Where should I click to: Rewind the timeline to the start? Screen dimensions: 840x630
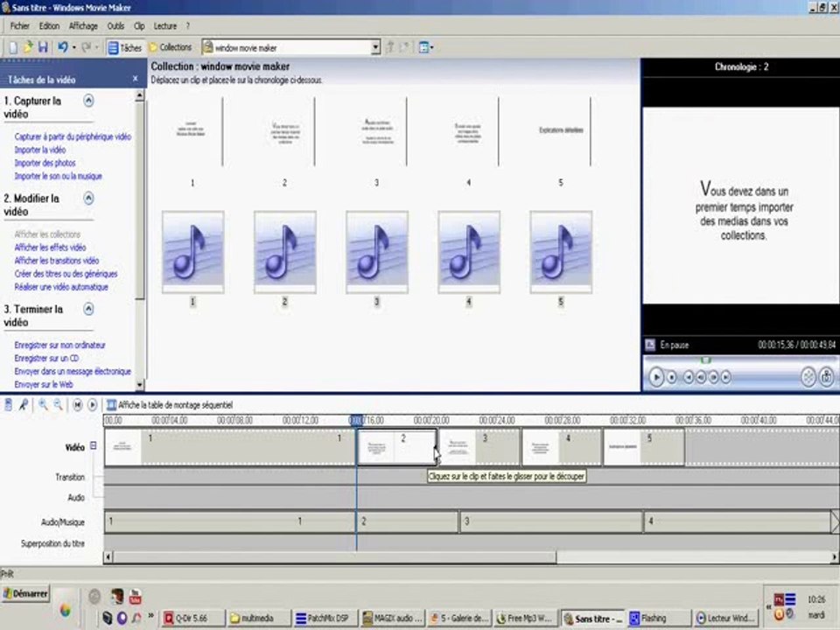click(x=78, y=405)
